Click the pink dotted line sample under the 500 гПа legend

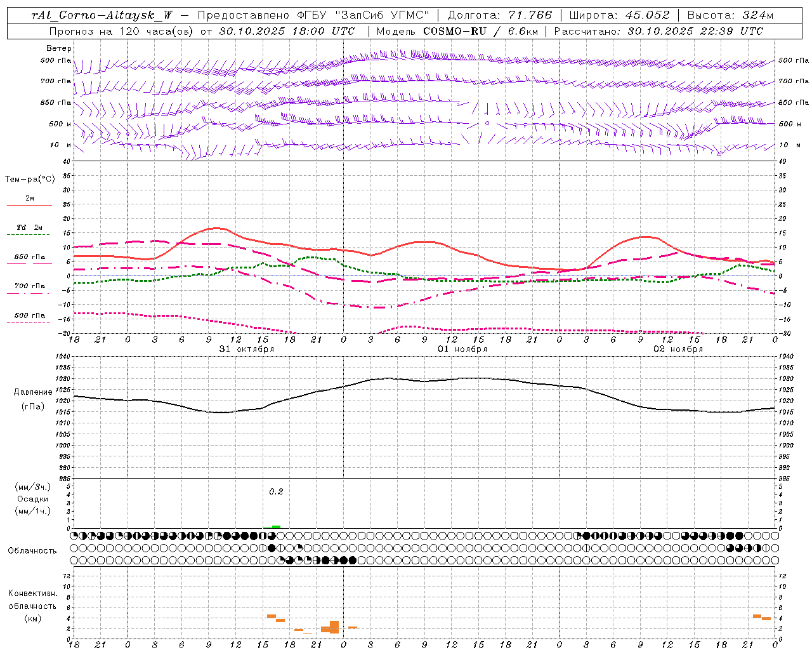coord(28,322)
